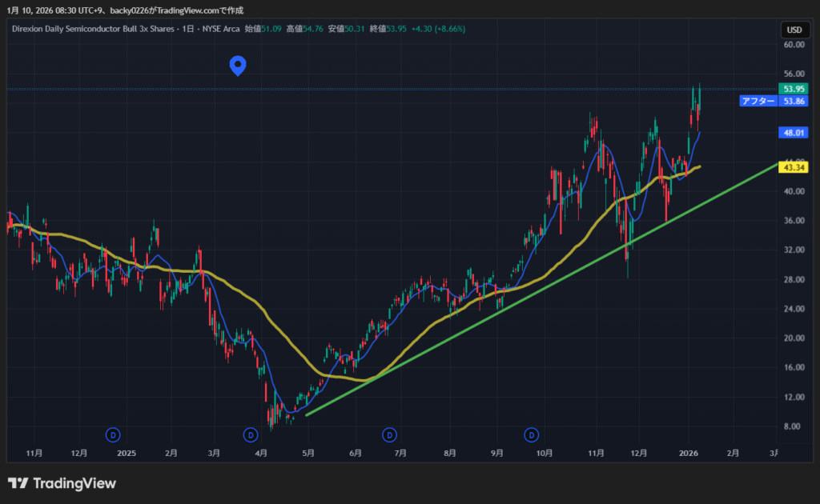Image resolution: width=820 pixels, height=504 pixels.
Task: Click the blue 48.01 moving average label
Action: 794,133
